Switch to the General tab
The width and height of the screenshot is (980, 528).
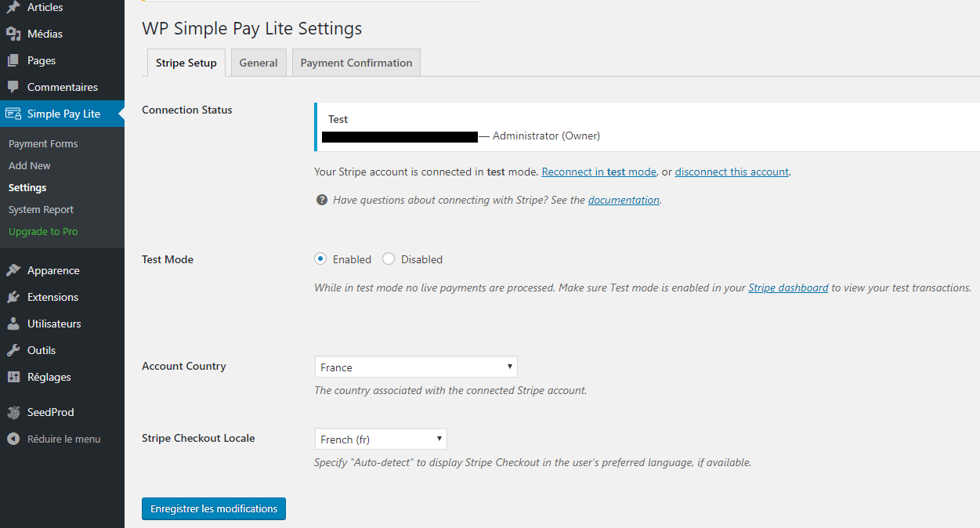259,63
